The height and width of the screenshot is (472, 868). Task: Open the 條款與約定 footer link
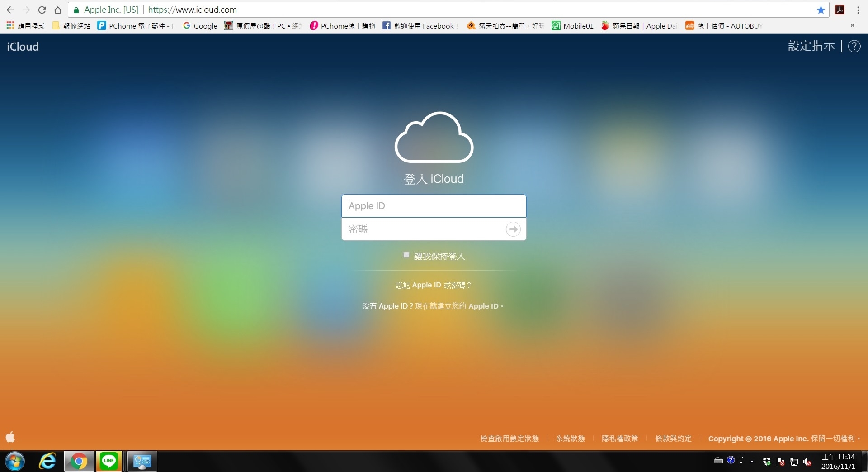coord(674,439)
